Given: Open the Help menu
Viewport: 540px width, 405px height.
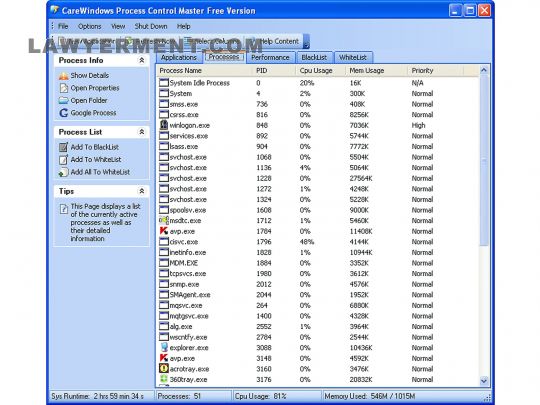Looking at the screenshot, I should (x=184, y=26).
